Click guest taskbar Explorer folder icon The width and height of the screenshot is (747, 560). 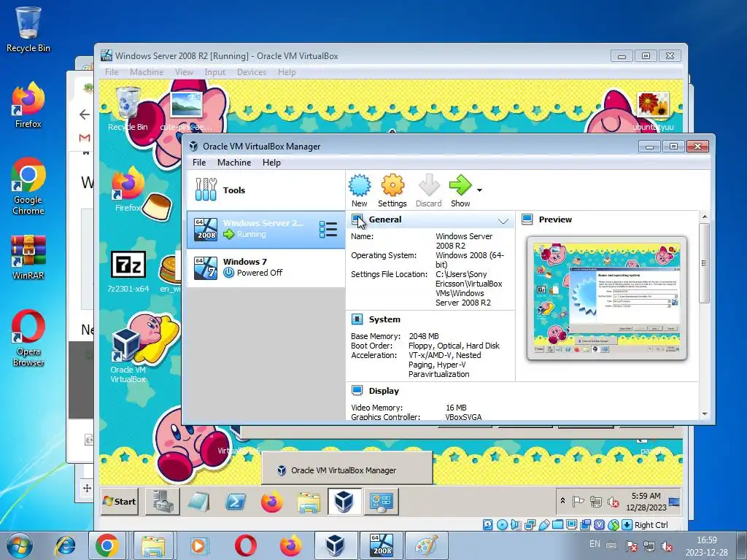309,502
